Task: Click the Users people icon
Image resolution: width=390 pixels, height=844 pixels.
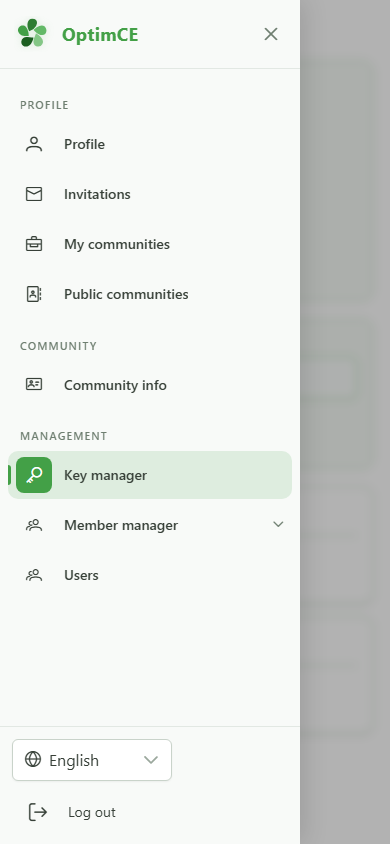Action: point(34,575)
